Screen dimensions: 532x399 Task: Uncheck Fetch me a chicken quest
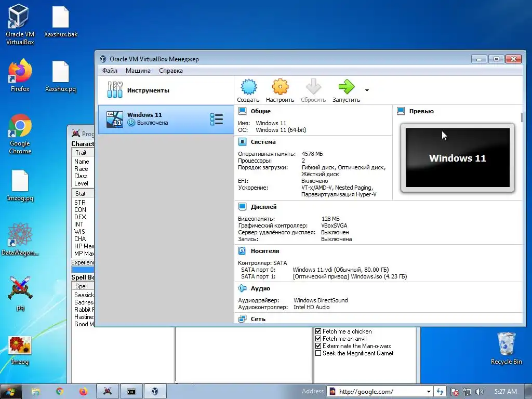(318, 331)
